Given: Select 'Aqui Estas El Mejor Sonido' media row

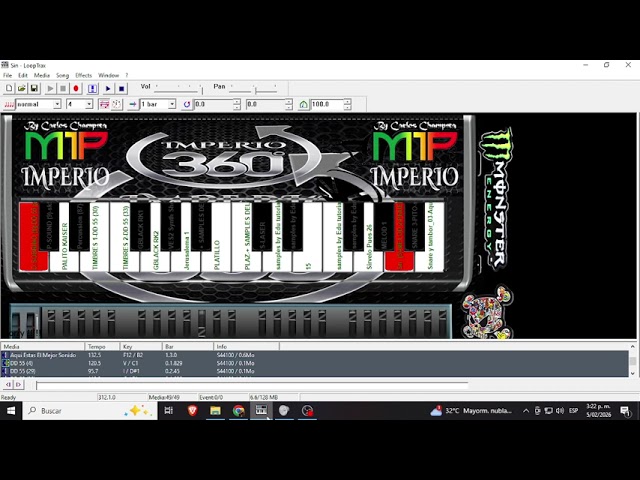Looking at the screenshot, I should pyautogui.click(x=314, y=355).
